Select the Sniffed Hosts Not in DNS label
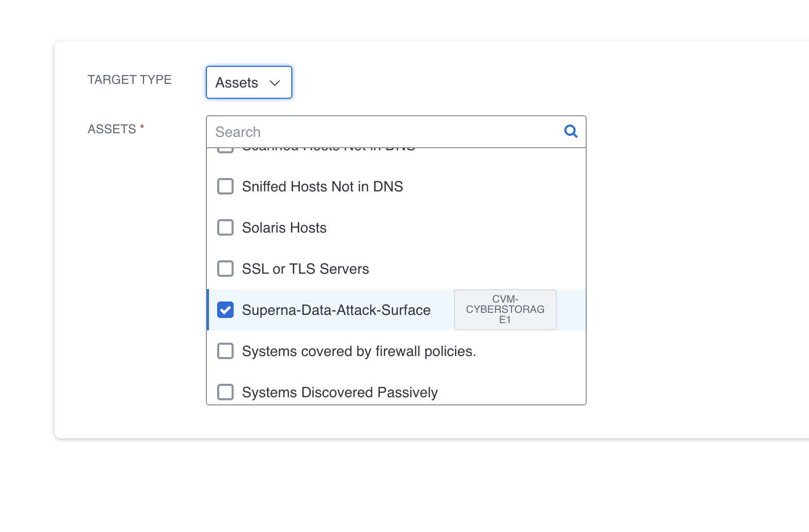Viewport: 809px width, 532px height. coord(322,186)
